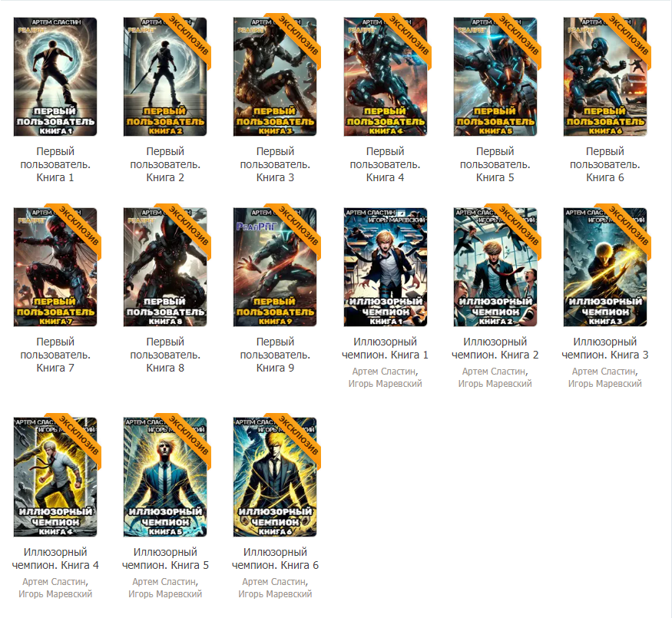Open the cover of Первый пользователь Книга 7
672x618 pixels.
55,267
